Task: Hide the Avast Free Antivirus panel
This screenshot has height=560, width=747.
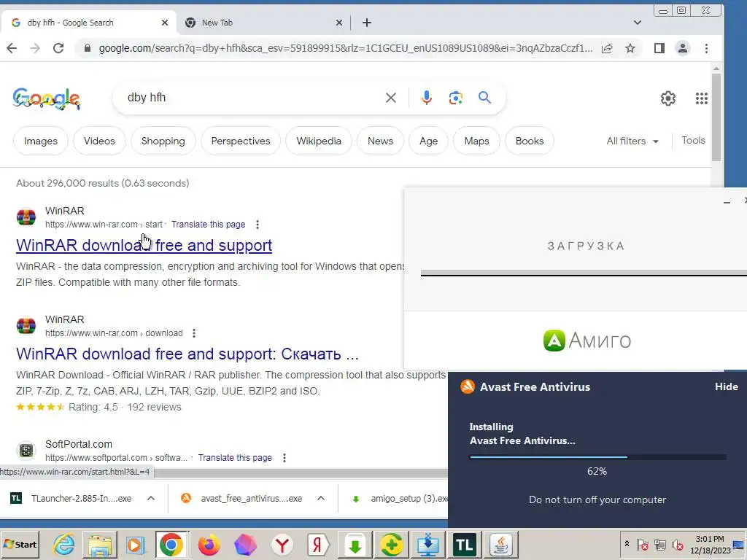Action: [726, 386]
